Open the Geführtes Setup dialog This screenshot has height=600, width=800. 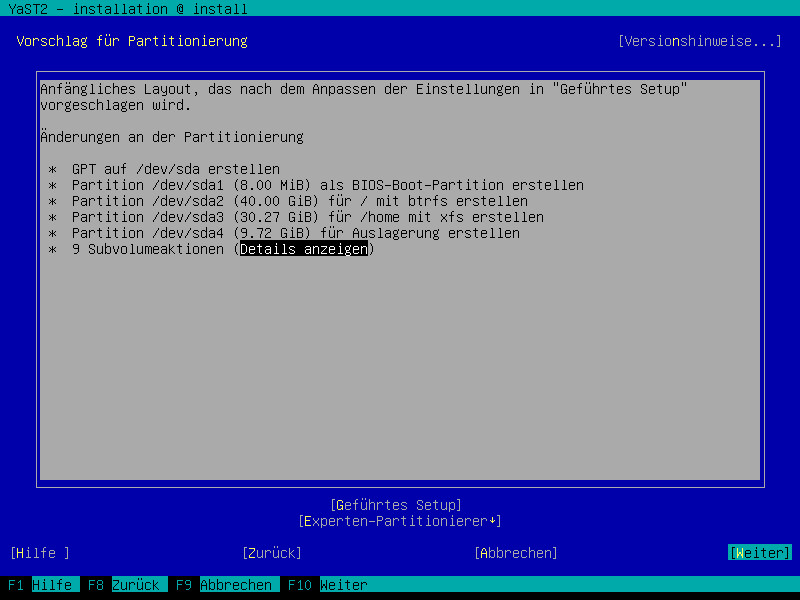(x=396, y=505)
